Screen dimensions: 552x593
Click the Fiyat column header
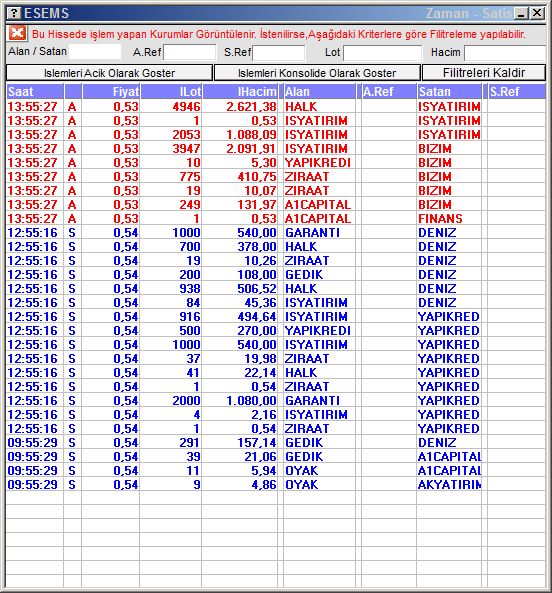[111, 92]
